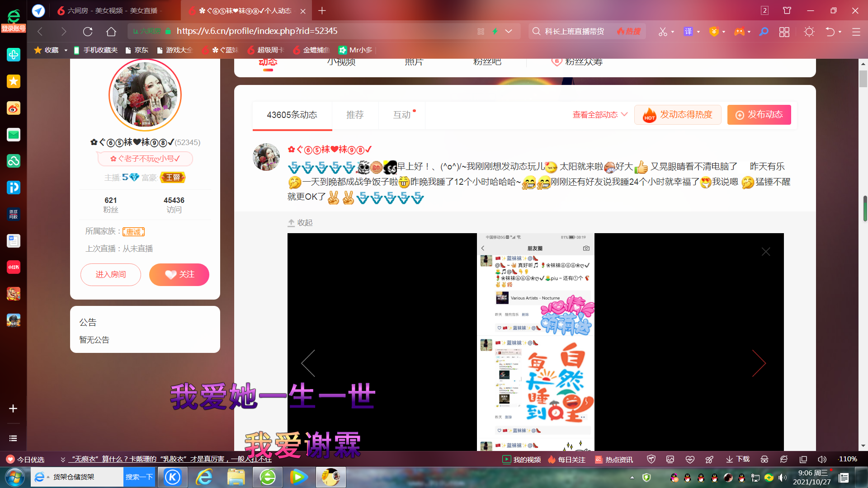This screenshot has height=488, width=868.
Task: Select the 43605条动态 tab
Action: pyautogui.click(x=292, y=115)
